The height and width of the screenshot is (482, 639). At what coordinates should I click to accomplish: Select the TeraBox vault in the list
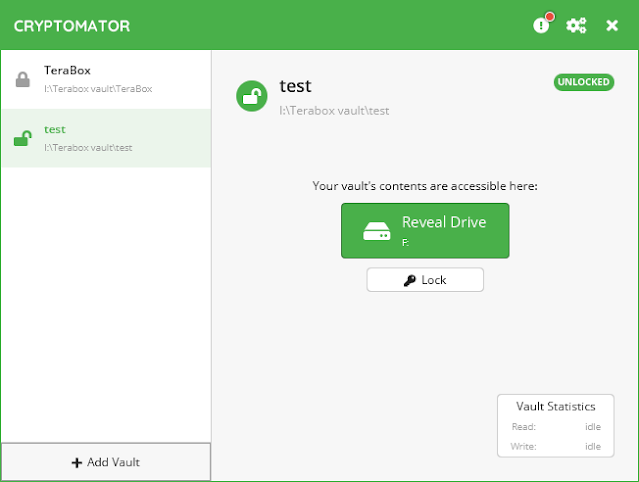coord(106,79)
